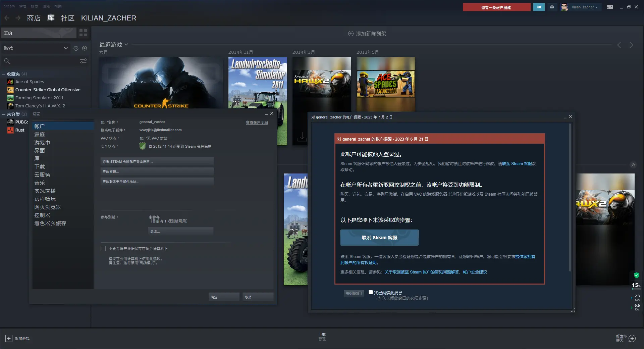
Task: Click 查看帐户明细 link
Action: [x=257, y=122]
